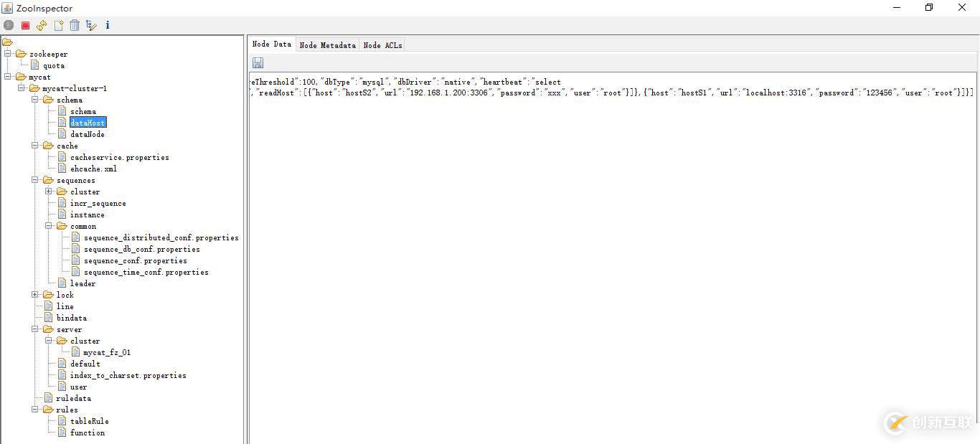Click the ZooInspector Java icon in title bar

point(8,8)
